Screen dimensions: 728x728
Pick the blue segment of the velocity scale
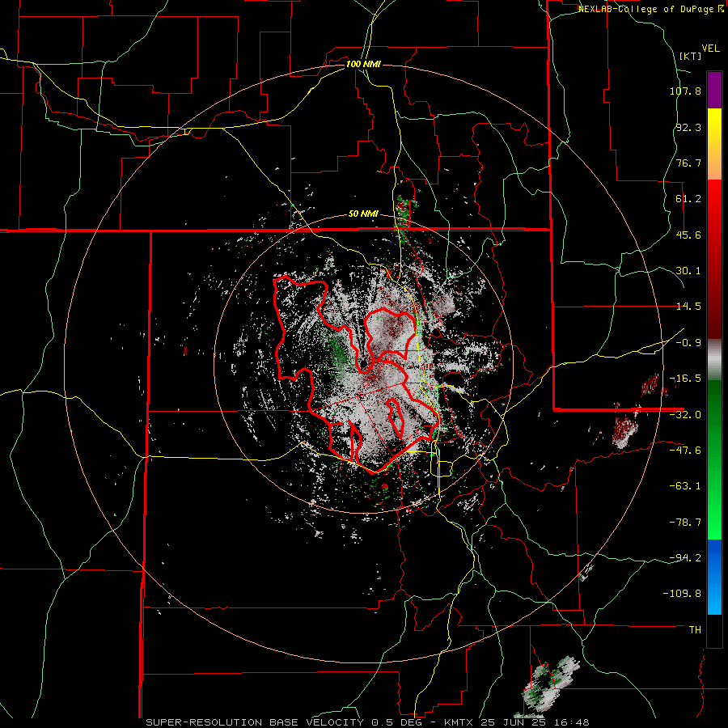pyautogui.click(x=714, y=577)
